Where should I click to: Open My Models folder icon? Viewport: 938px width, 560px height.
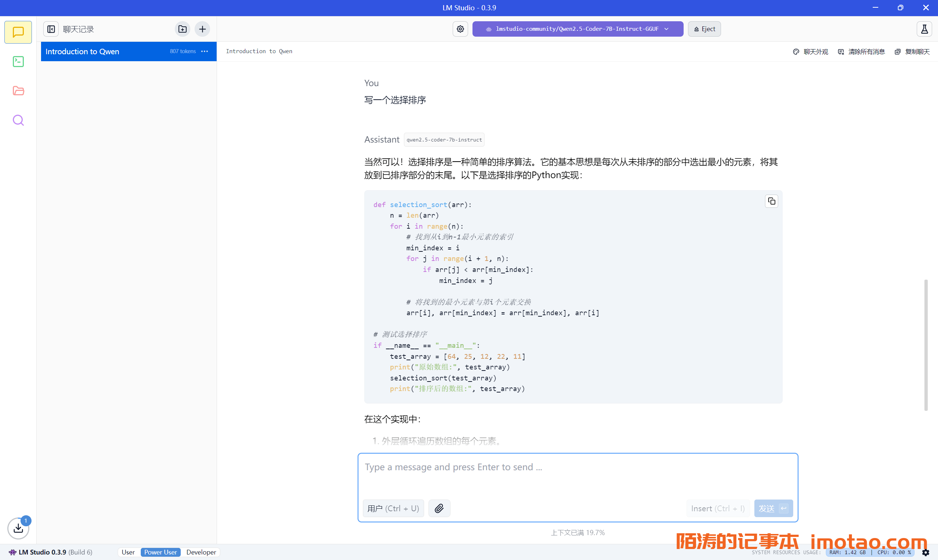pyautogui.click(x=18, y=91)
